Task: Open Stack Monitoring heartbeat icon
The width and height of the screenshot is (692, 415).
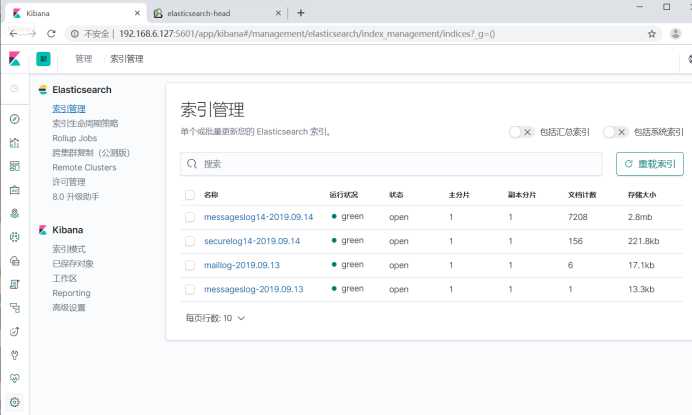Action: click(15, 378)
